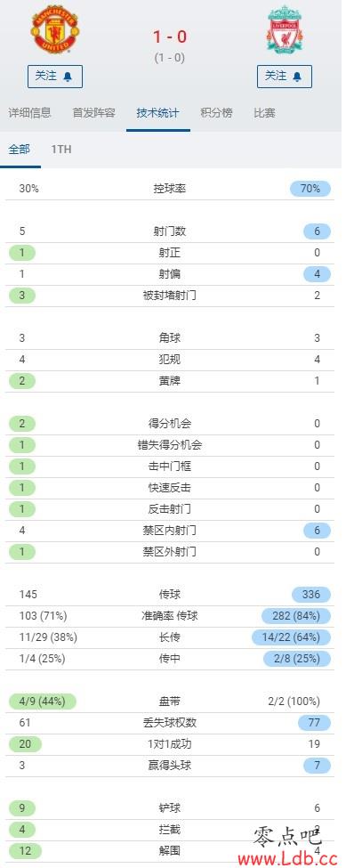Click the 336 passes value badge

311,595
